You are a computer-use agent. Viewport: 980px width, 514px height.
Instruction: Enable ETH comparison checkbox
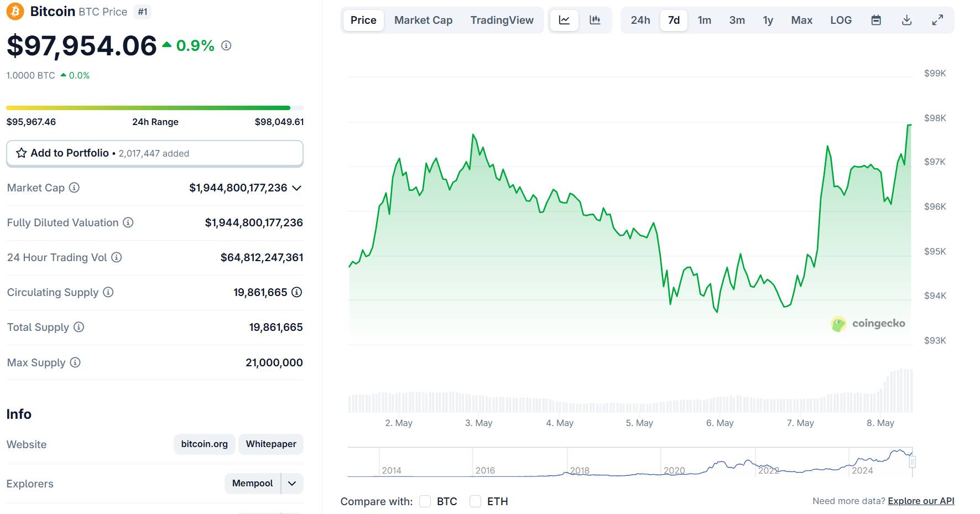[475, 501]
